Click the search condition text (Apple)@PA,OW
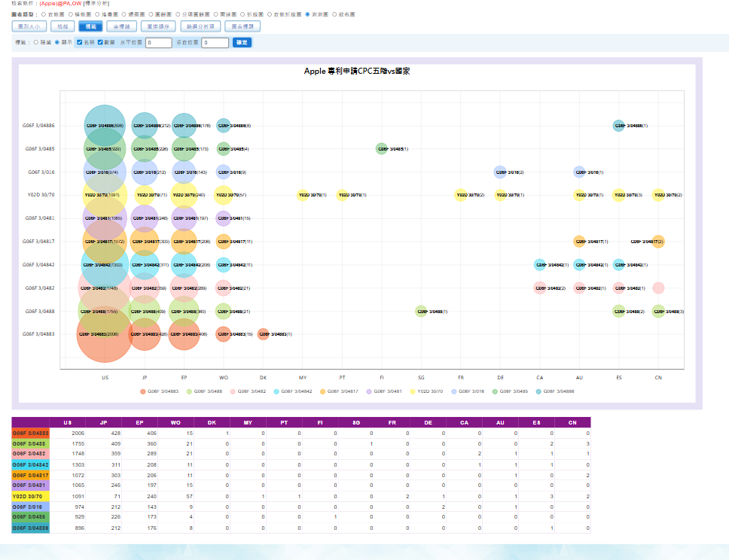The width and height of the screenshot is (729, 560). 60,3
